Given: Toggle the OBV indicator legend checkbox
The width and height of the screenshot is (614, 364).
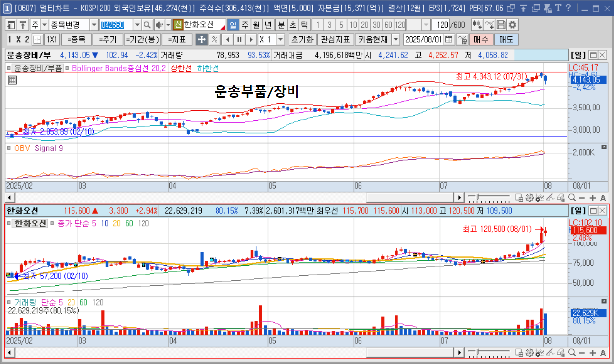Looking at the screenshot, I should (x=9, y=148).
